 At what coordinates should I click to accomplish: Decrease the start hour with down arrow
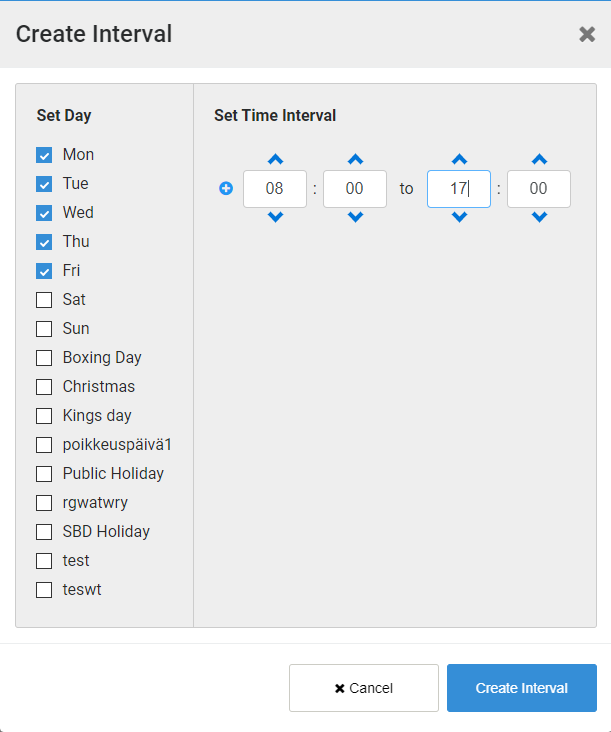click(275, 217)
